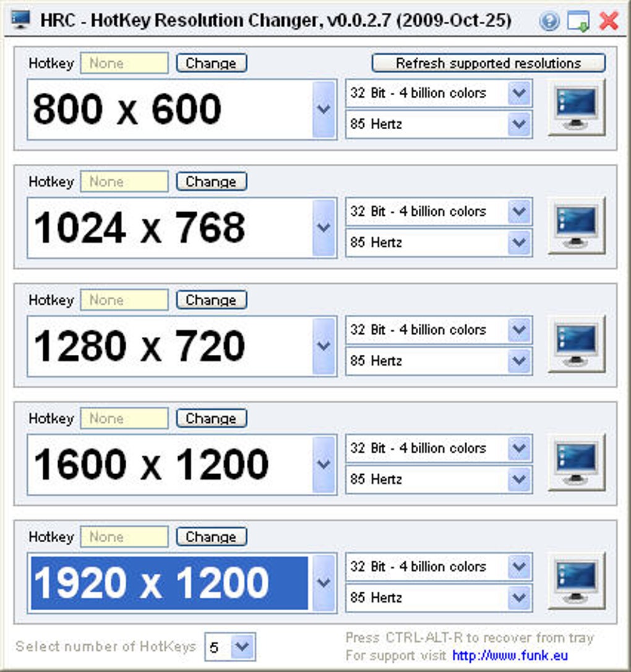
Task: Open the 1280 x 720 resolution dropdown
Action: point(324,346)
